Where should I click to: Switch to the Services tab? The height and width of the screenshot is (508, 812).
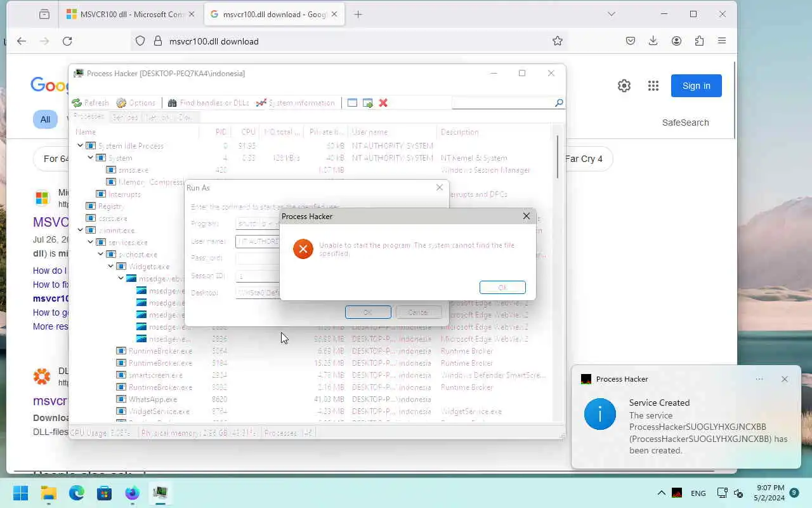125,117
